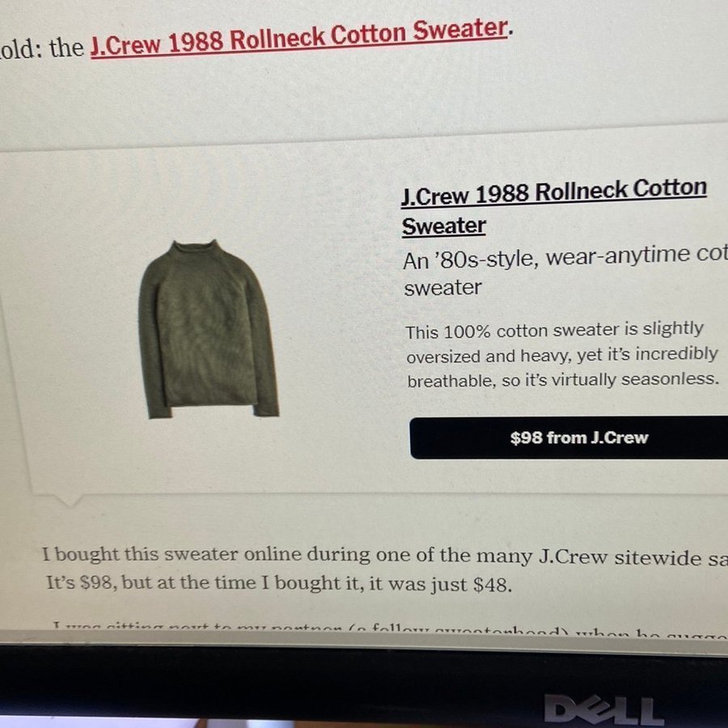Screen dimensions: 728x728
Task: Click the 'This 100% cotton sweater' description line
Action: tap(554, 331)
